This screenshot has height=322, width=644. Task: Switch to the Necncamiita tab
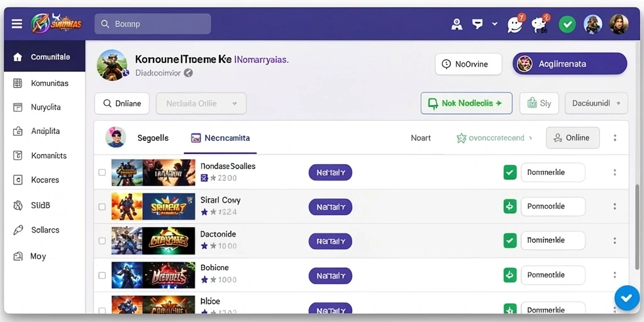pyautogui.click(x=221, y=138)
